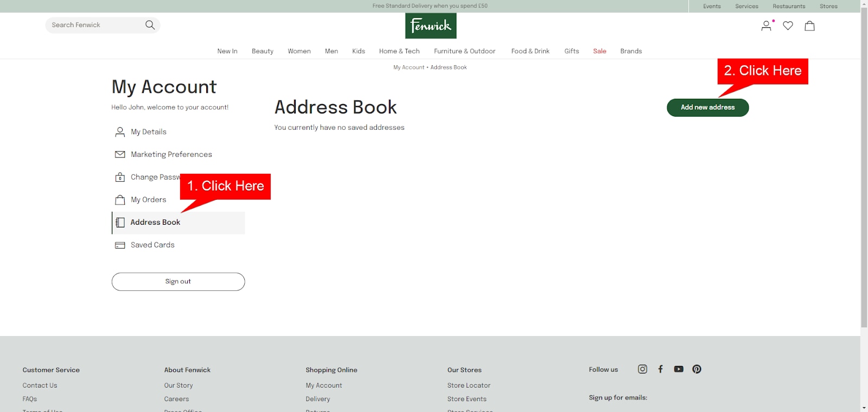The width and height of the screenshot is (868, 412).
Task: Open the wishlist heart icon
Action: click(x=788, y=26)
